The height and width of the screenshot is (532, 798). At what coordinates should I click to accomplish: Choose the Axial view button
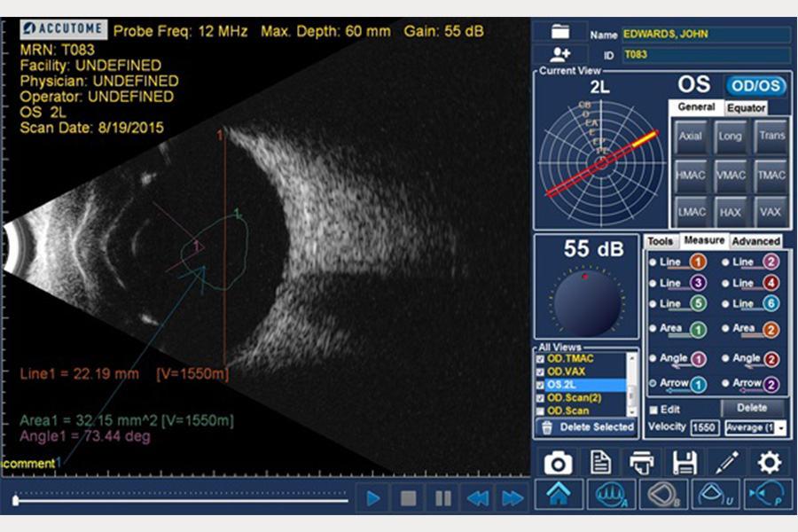690,136
